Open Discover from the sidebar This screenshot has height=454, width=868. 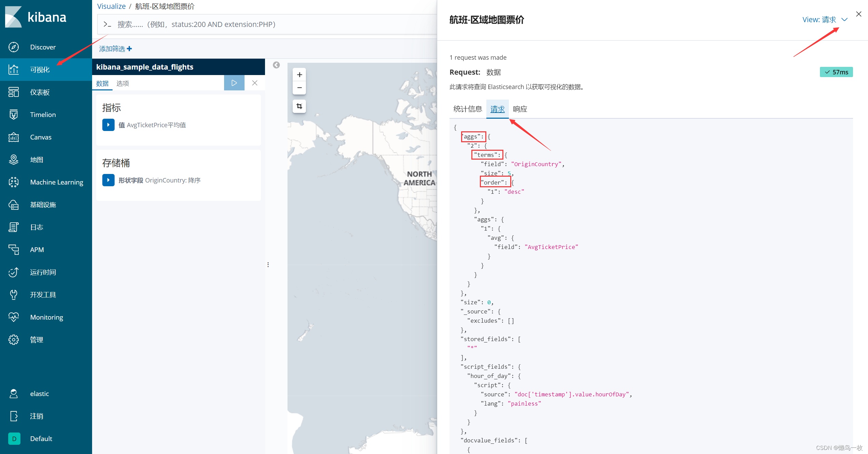coord(43,47)
